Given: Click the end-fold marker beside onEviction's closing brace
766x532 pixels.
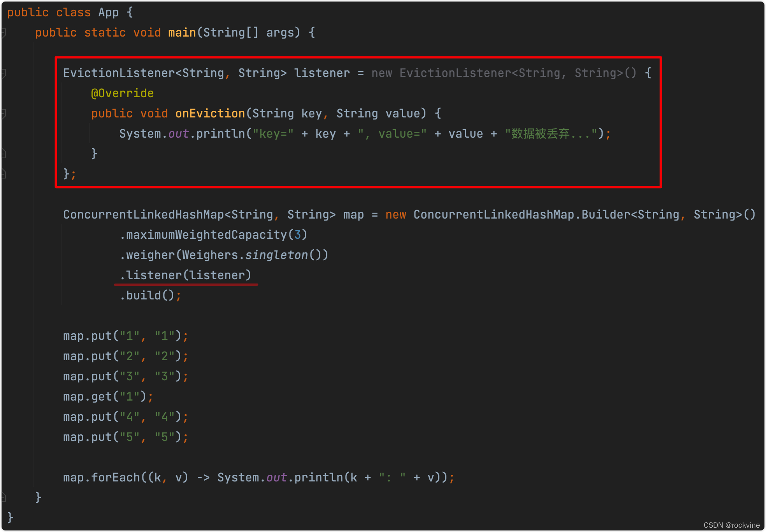Looking at the screenshot, I should [4, 154].
